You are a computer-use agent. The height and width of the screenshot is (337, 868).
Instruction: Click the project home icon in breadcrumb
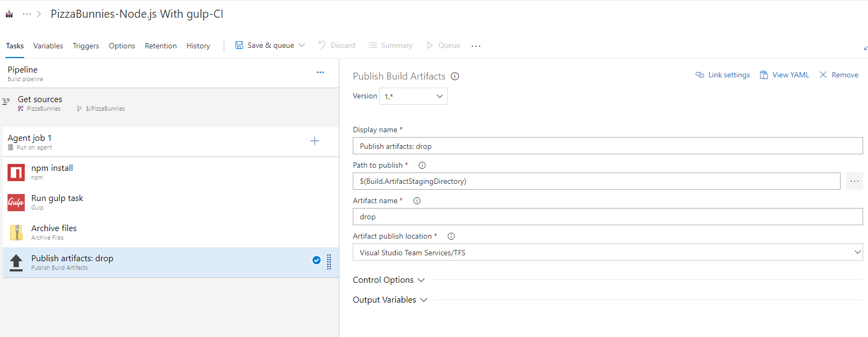pos(9,14)
